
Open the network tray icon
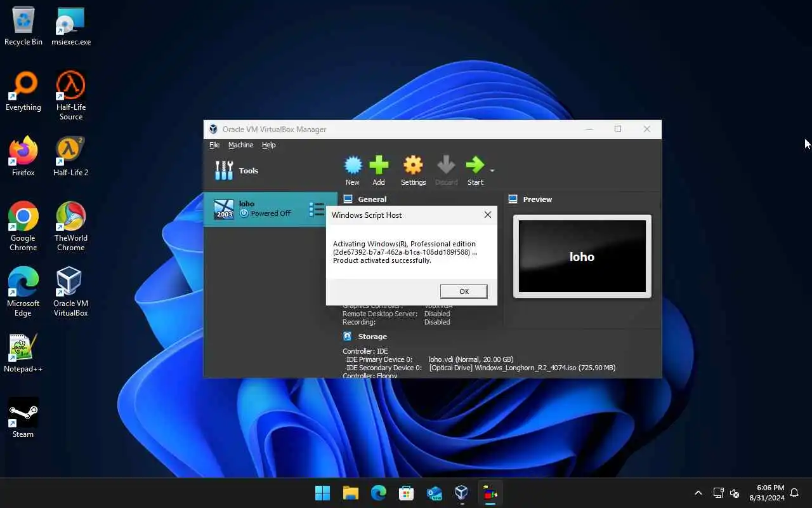(718, 493)
